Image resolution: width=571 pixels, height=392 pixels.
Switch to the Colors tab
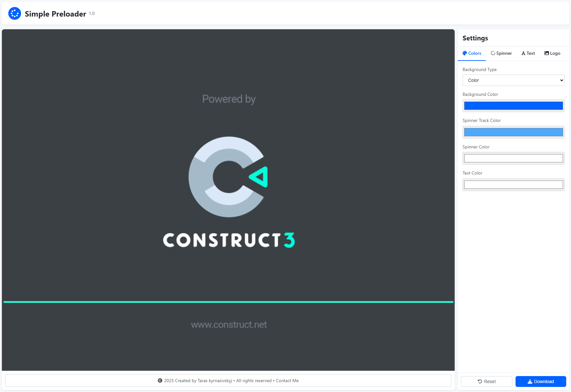[x=472, y=53]
